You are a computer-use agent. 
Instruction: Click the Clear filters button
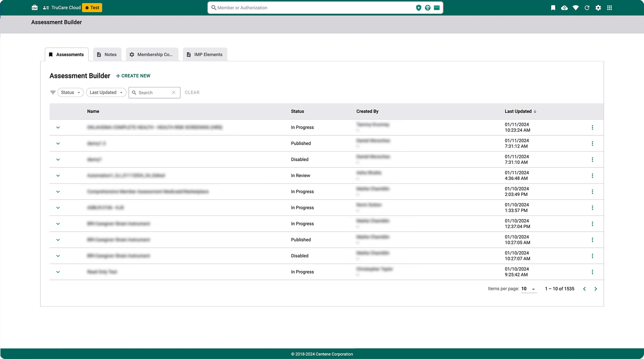192,92
